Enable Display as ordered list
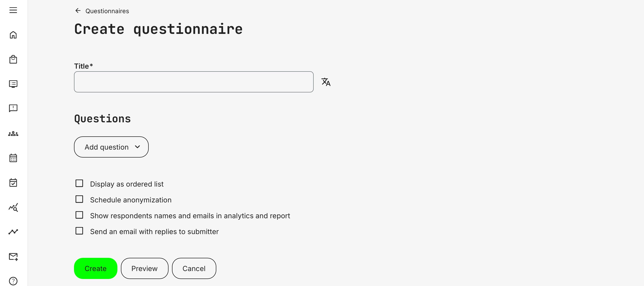644x286 pixels. point(79,183)
